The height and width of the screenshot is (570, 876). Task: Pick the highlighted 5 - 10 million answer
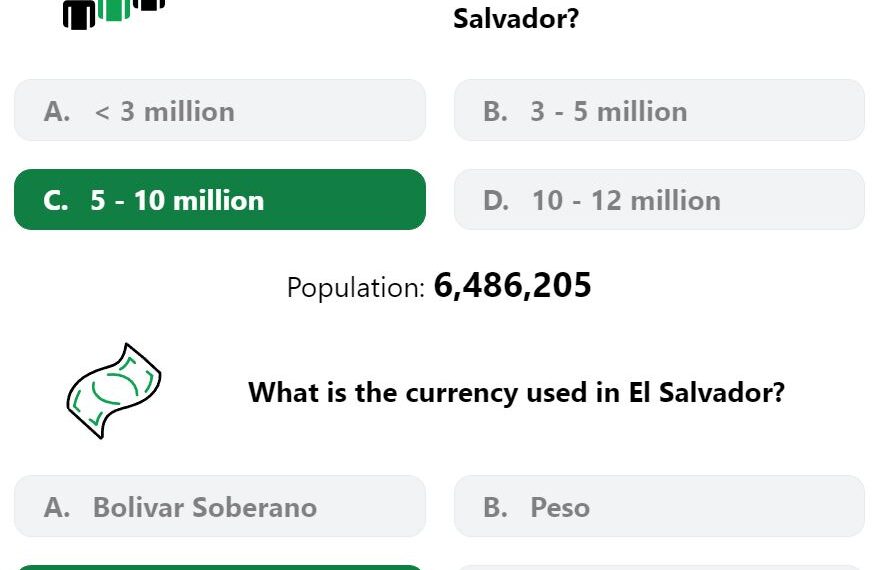[x=220, y=200]
